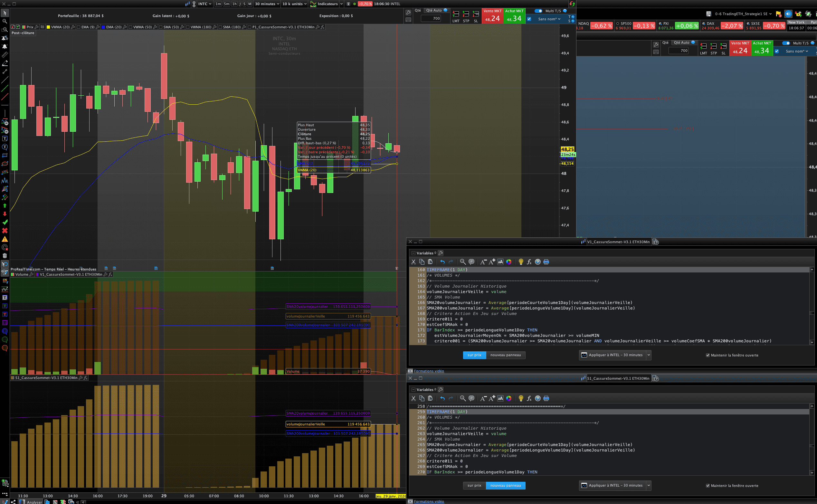Enable the EMA (9) indicator checkbox
817x504 pixels.
[x=78, y=27]
